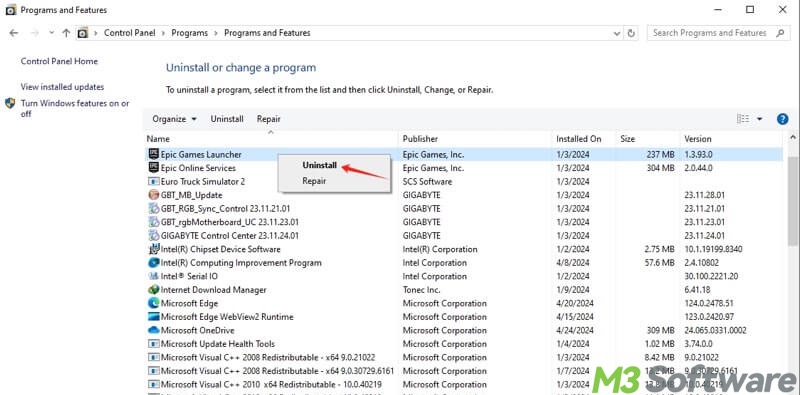The height and width of the screenshot is (395, 800).
Task: Expand the chevron after Control Panel breadcrumb
Action: click(164, 33)
